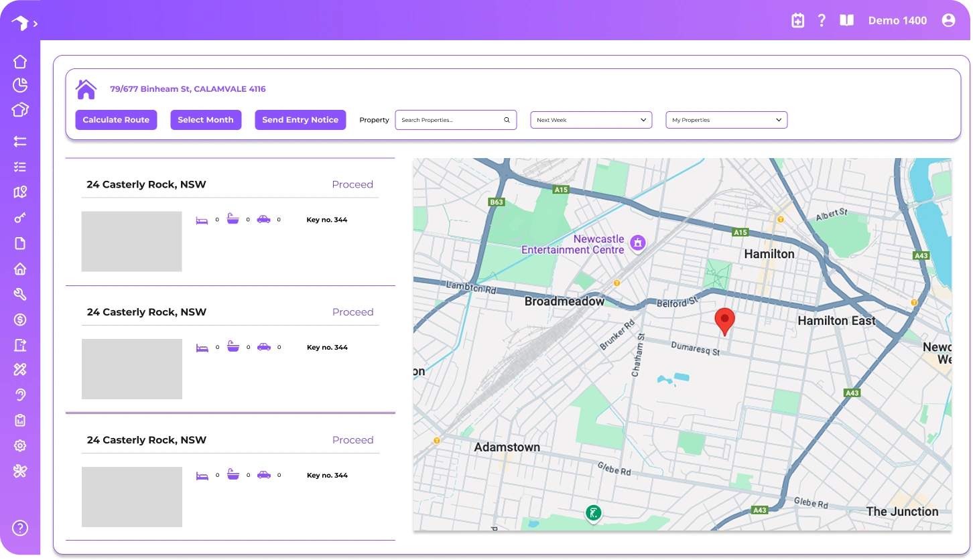973x560 pixels.
Task: Click the red location pin on map
Action: pos(724,320)
